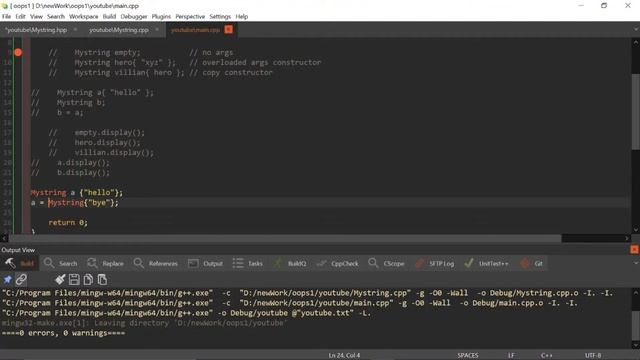This screenshot has height=360, width=640.
Task: Click the editor vertical scrollbar thumb
Action: (x=636, y=112)
